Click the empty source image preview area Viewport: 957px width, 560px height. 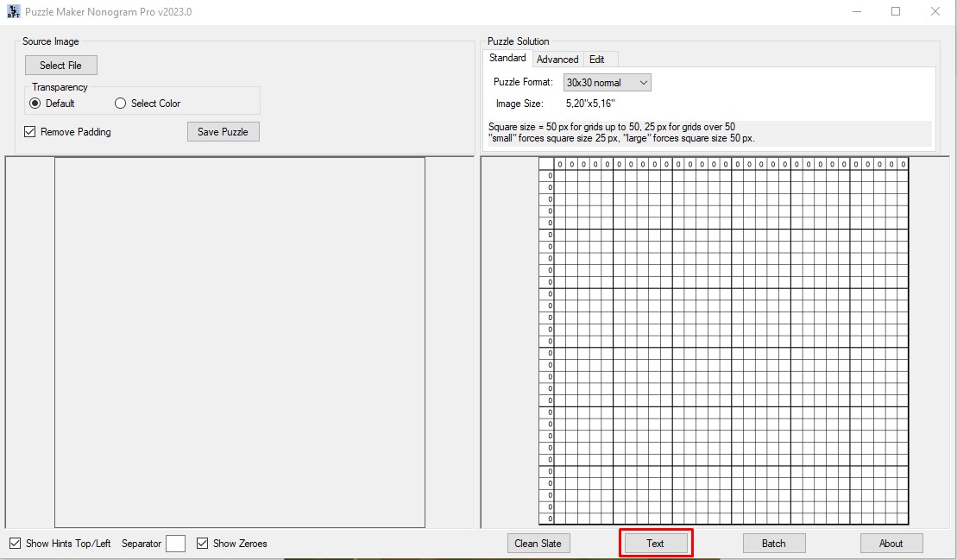pos(239,342)
